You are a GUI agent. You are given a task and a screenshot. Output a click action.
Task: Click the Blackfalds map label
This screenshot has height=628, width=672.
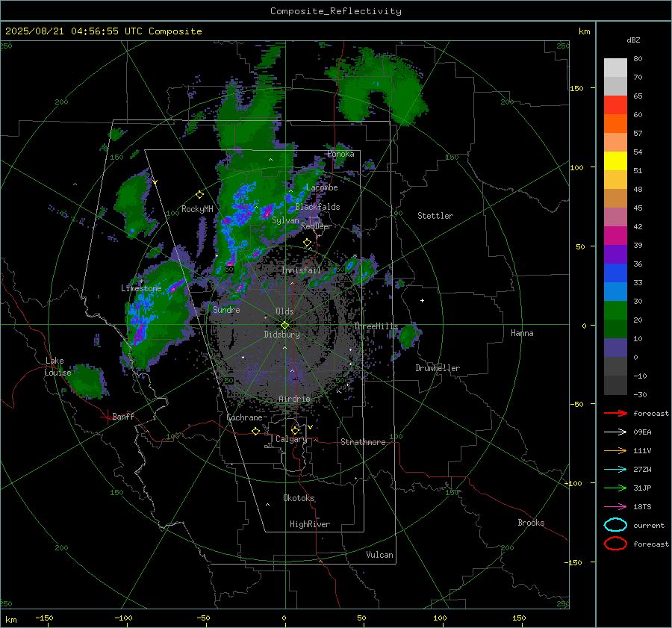click(317, 207)
